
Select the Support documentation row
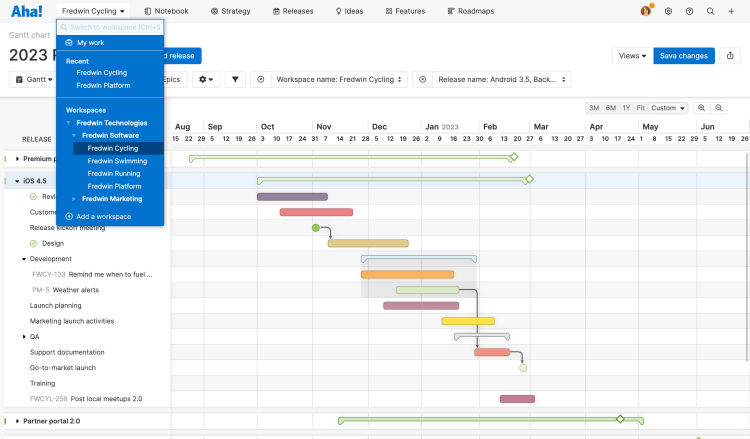pyautogui.click(x=67, y=352)
